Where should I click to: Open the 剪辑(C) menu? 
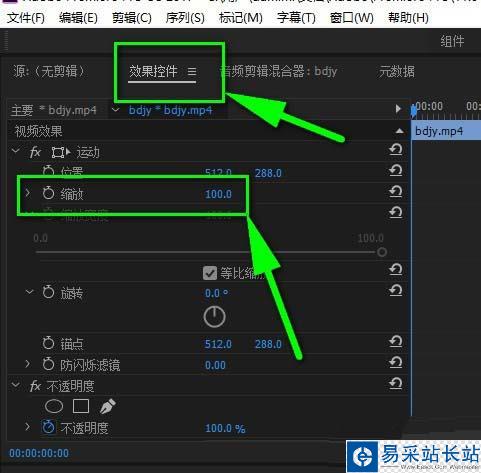click(132, 18)
